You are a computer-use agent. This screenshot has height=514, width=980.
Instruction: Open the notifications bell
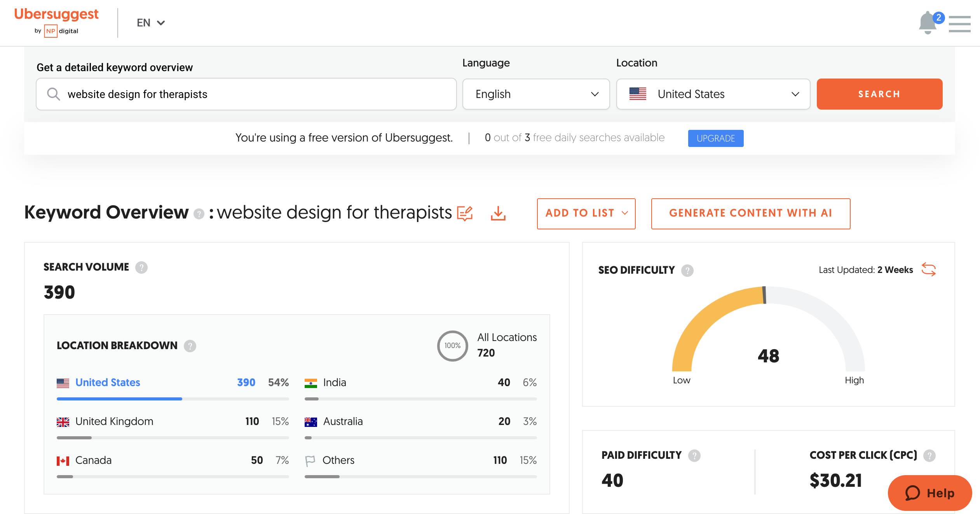coord(928,23)
